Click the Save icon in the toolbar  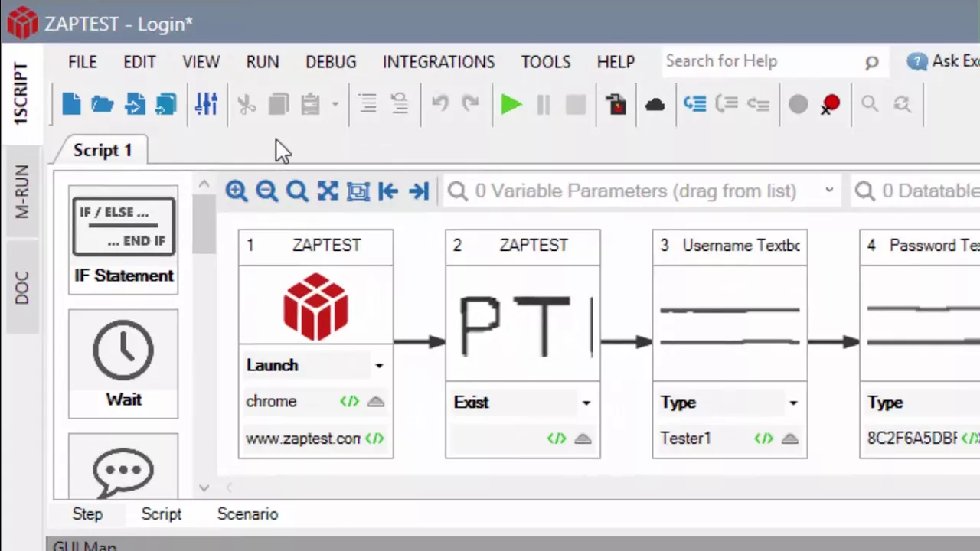[x=135, y=104]
